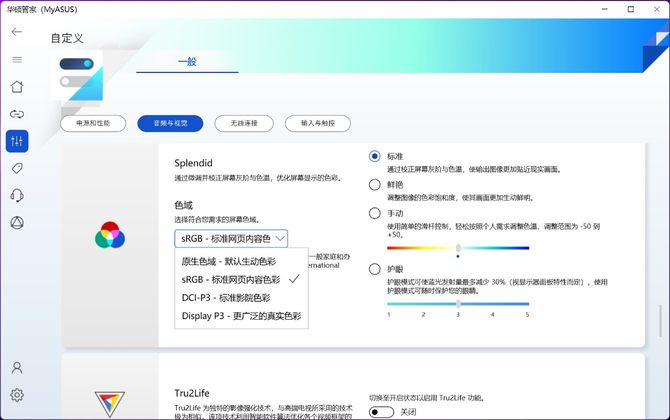
Task: Click the vertical scrollbar on the right
Action: tap(661, 320)
